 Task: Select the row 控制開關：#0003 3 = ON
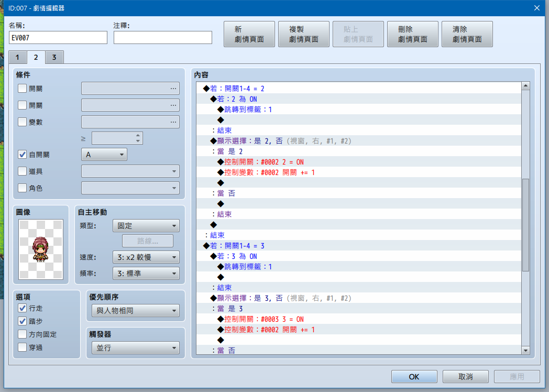click(x=358, y=319)
